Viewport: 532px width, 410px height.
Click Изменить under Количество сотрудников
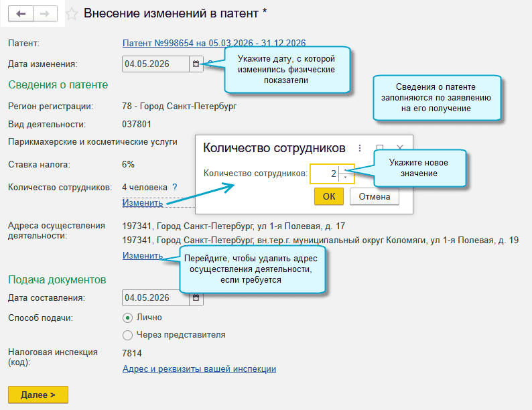click(143, 203)
